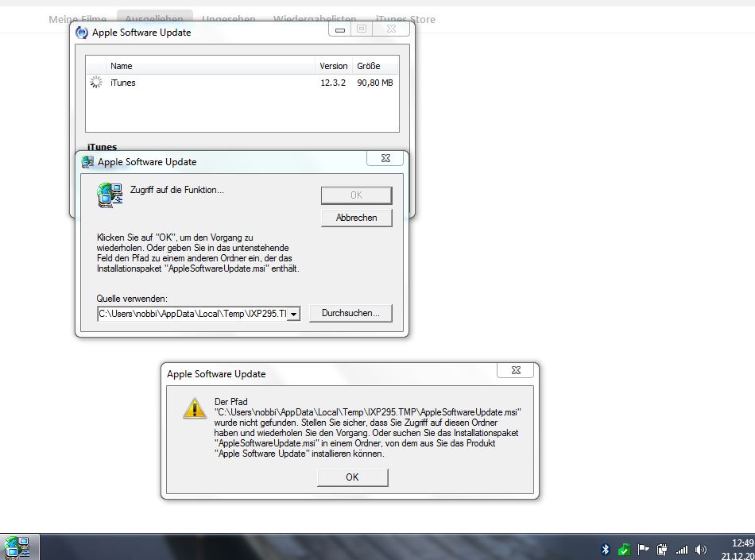Screen dimensions: 755x560
Task: Close the path-not-found error dialog
Action: pos(516,370)
